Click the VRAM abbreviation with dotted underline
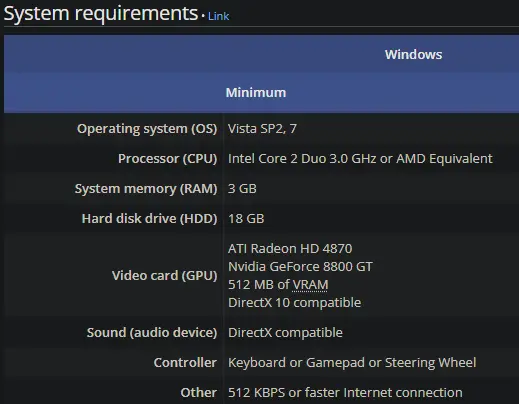The height and width of the screenshot is (404, 519). click(x=310, y=285)
